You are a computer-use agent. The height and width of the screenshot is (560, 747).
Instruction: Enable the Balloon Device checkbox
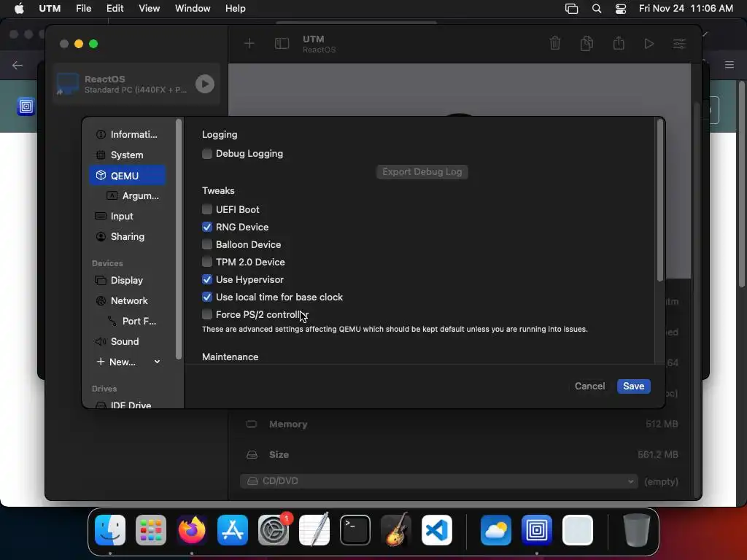[206, 245]
